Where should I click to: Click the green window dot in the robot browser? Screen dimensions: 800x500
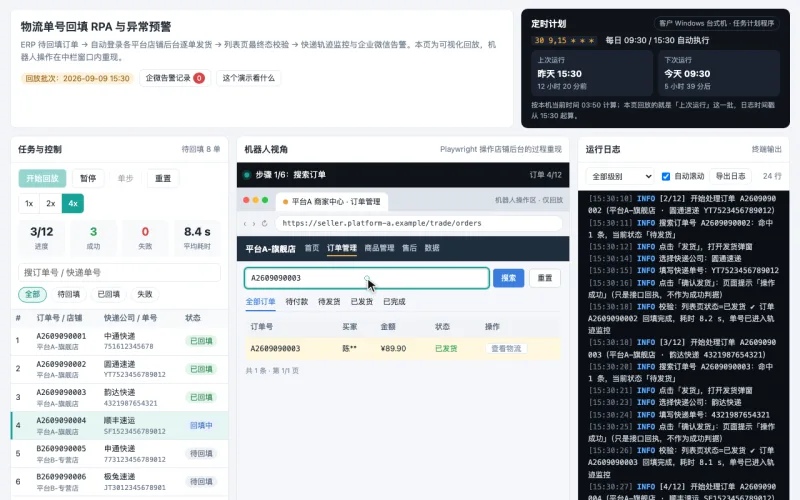click(x=265, y=201)
